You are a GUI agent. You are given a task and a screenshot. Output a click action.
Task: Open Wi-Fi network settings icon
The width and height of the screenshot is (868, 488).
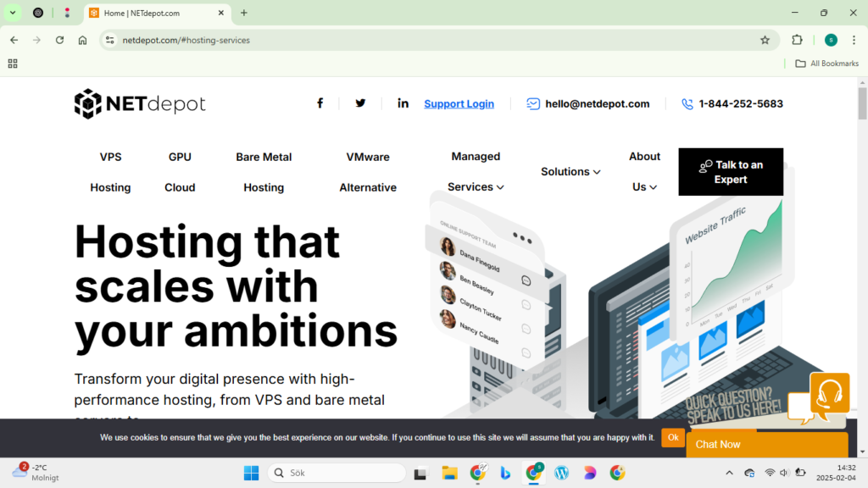click(x=770, y=473)
